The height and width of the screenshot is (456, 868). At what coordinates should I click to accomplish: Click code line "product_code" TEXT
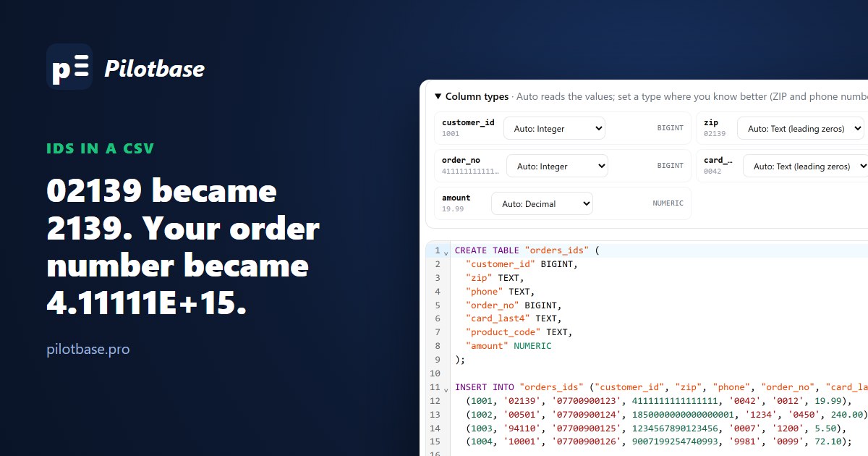point(519,332)
